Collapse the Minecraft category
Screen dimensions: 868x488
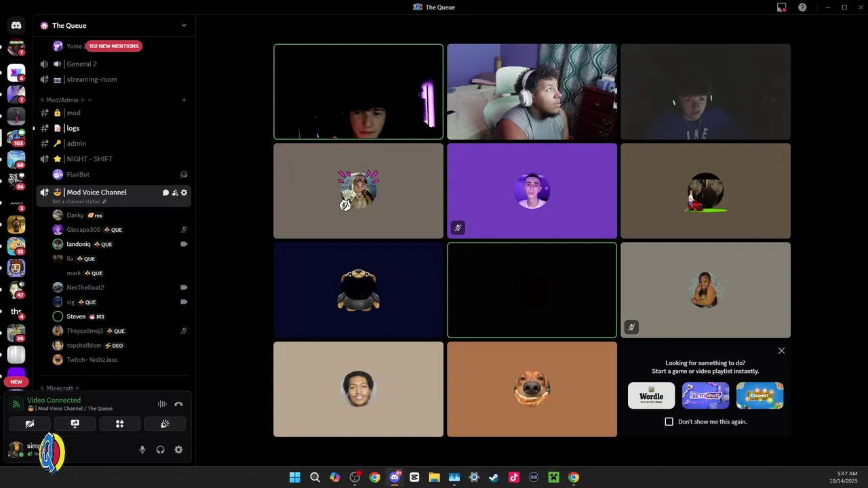[60, 388]
